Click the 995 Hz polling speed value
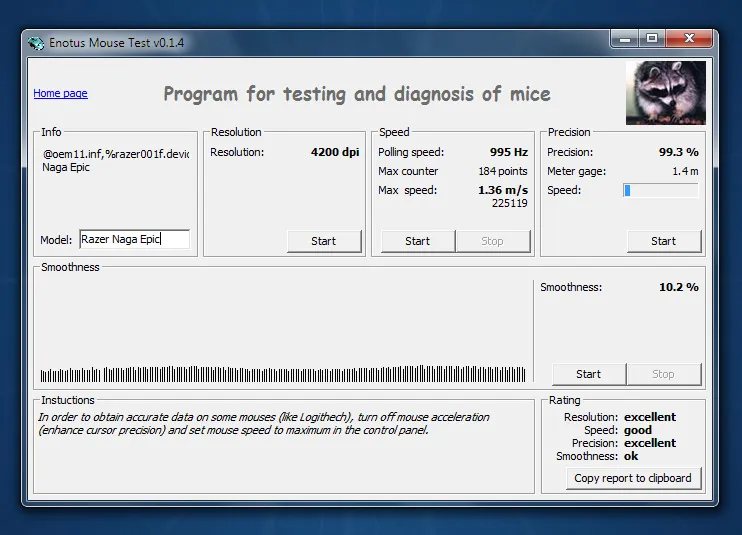The image size is (742, 535). pyautogui.click(x=508, y=153)
